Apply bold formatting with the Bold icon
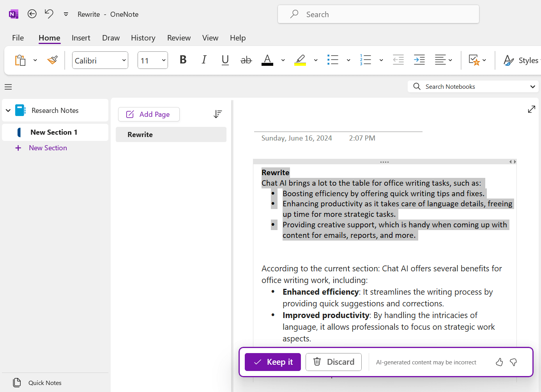This screenshot has height=392, width=541. pos(182,60)
